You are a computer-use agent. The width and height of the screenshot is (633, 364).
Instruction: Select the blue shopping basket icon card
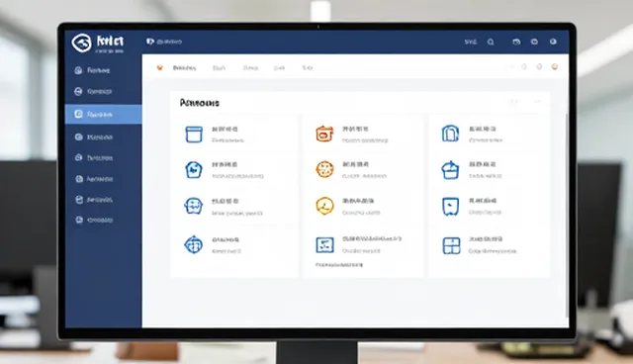(450, 170)
